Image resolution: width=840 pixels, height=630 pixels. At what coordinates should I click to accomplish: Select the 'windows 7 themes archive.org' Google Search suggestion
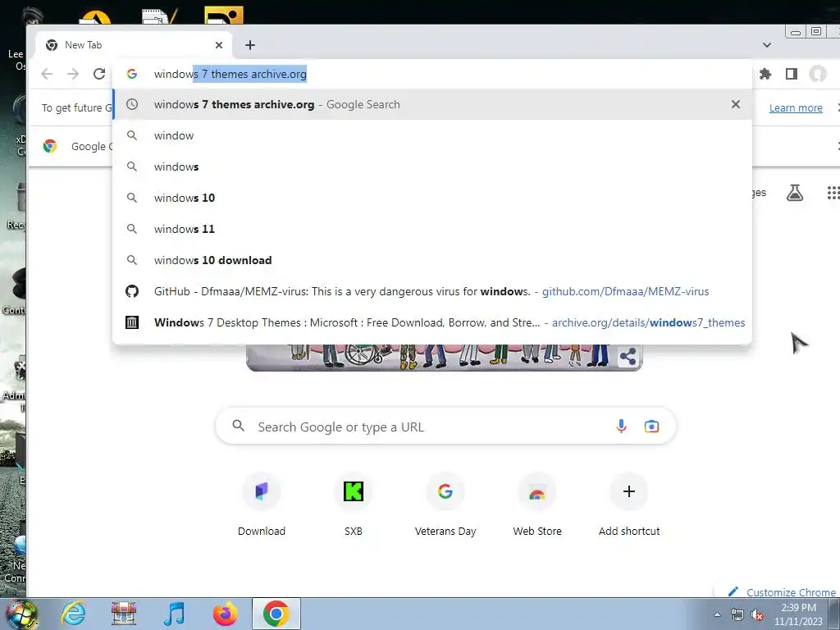click(432, 104)
